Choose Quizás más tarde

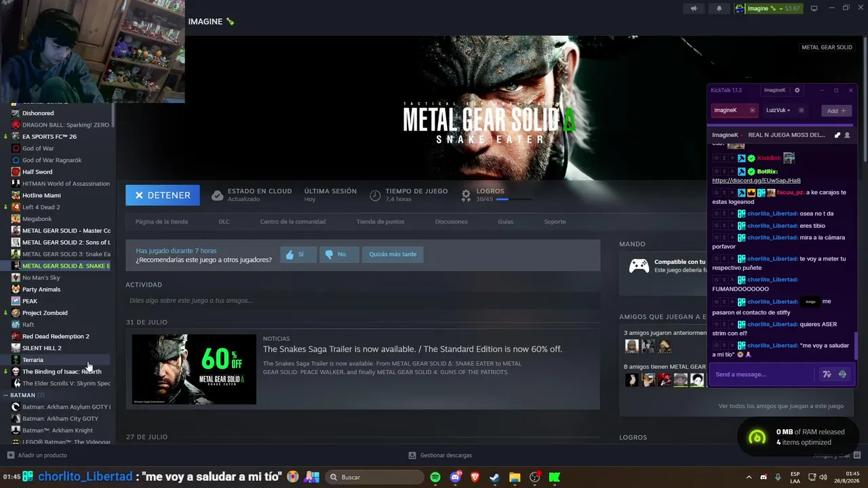[x=393, y=254]
